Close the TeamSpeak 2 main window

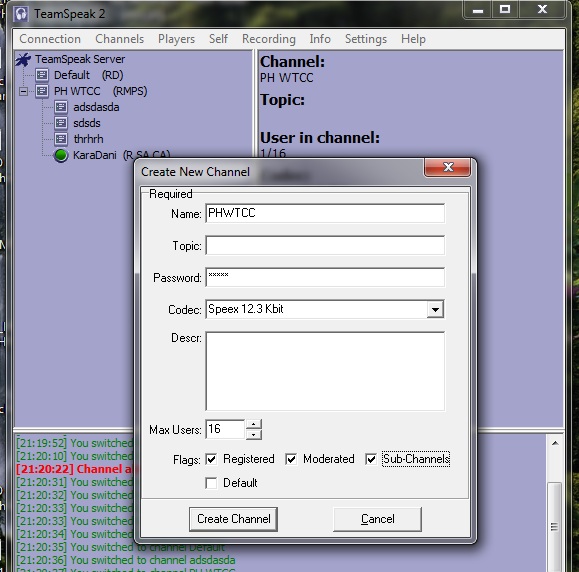point(542,10)
